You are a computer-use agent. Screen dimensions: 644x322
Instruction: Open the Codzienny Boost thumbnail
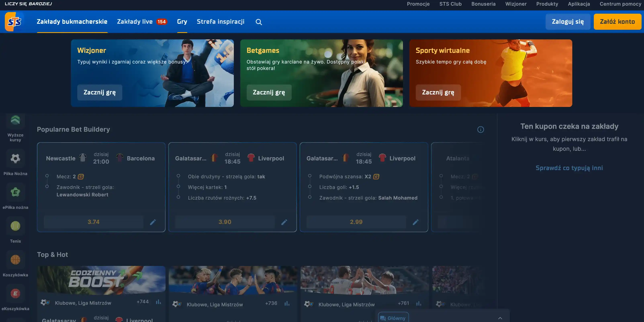tap(101, 280)
